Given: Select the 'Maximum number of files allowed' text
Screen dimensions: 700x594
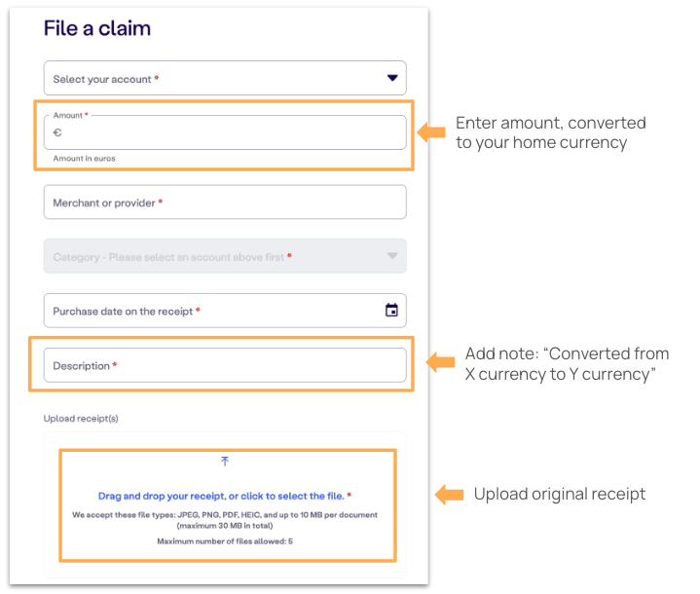Looking at the screenshot, I should [225, 541].
